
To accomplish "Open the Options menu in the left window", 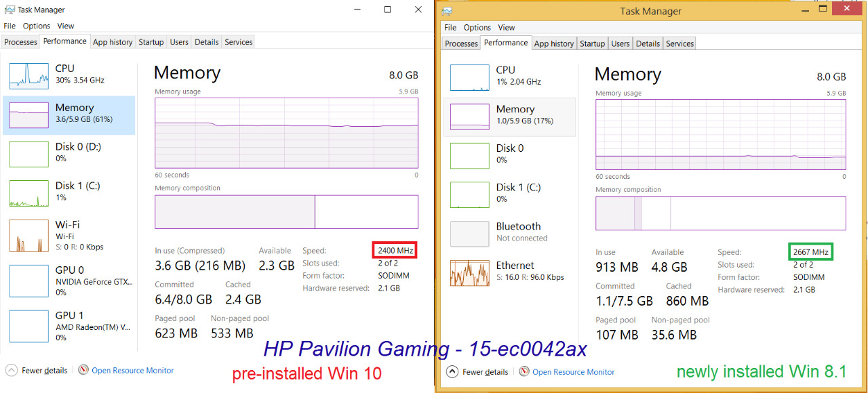I will pyautogui.click(x=36, y=26).
